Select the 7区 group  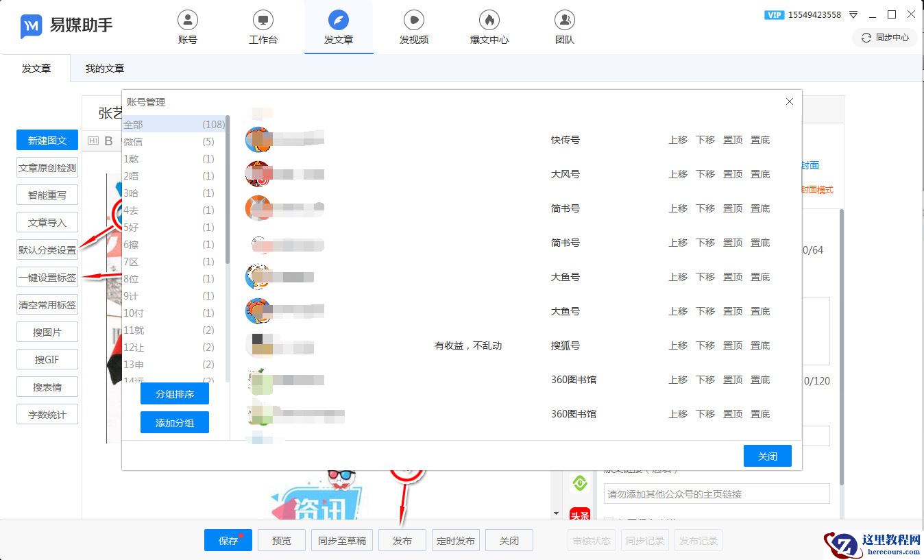point(174,262)
